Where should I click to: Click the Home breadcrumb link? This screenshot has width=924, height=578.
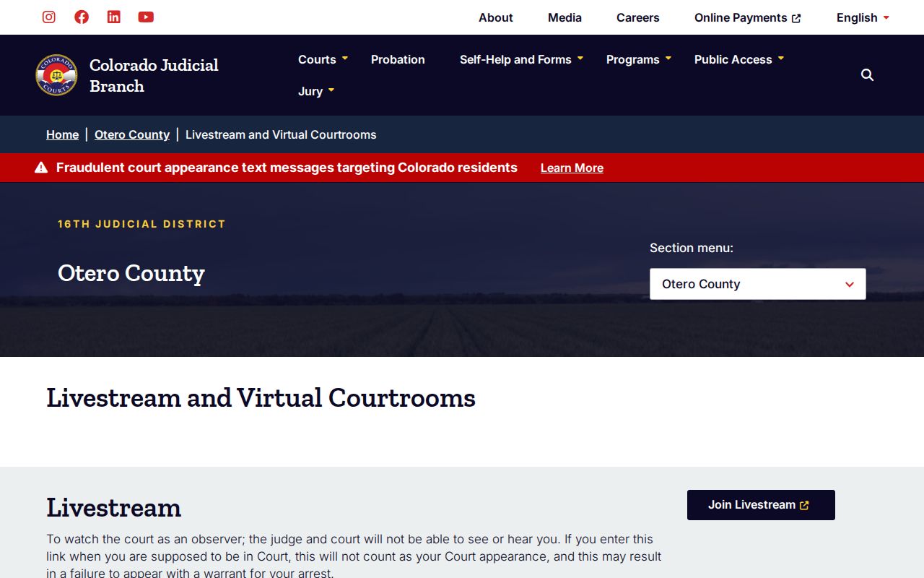tap(62, 134)
